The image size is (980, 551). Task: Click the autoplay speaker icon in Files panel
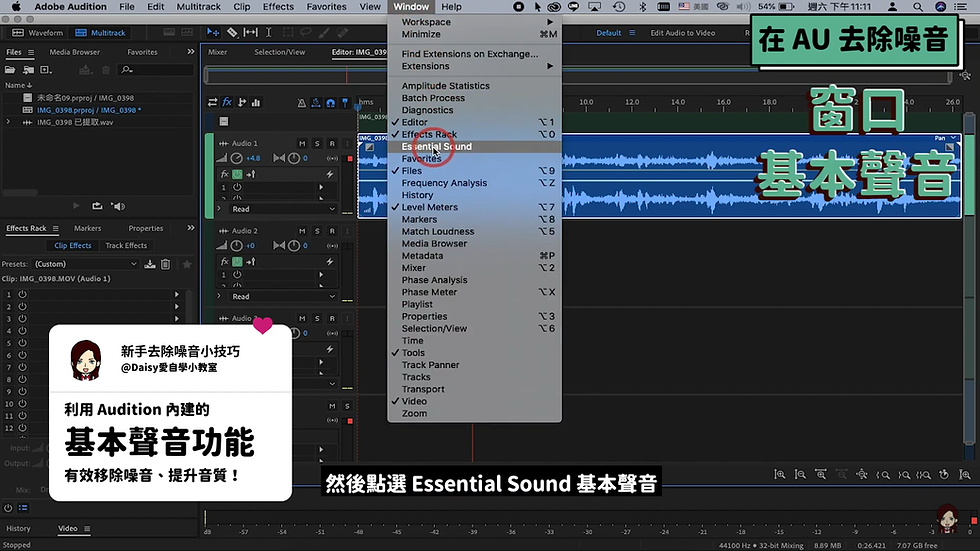point(118,206)
